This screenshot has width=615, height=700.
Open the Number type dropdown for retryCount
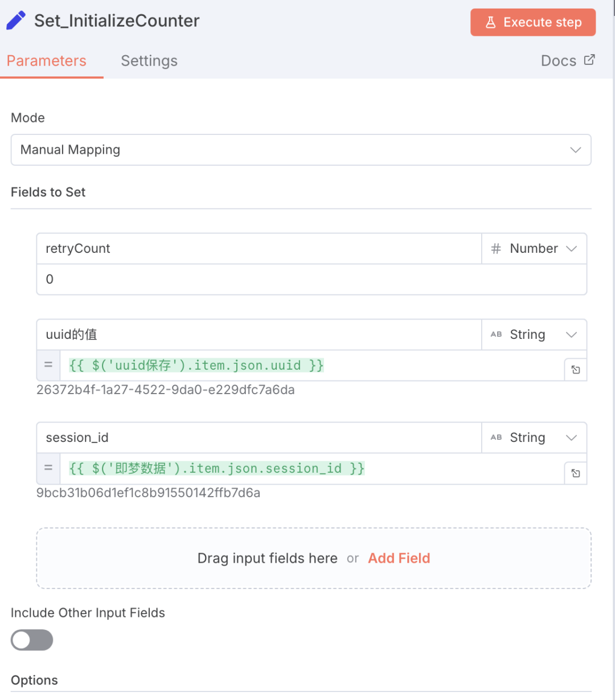(534, 249)
